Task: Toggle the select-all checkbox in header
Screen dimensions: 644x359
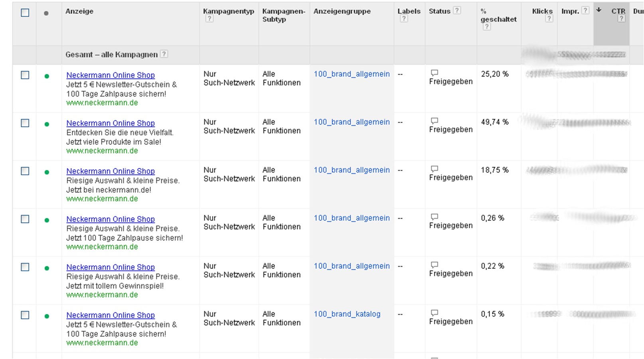Action: point(25,13)
